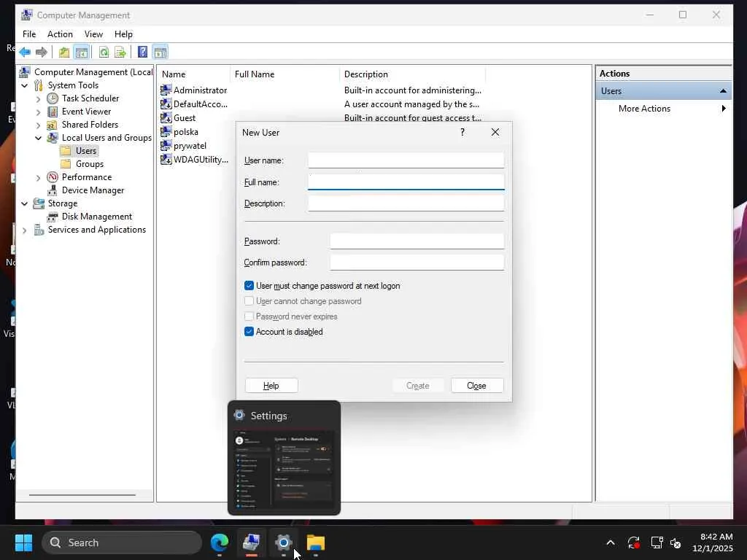747x560 pixels.
Task: Select the Administrator user icon
Action: [x=166, y=90]
